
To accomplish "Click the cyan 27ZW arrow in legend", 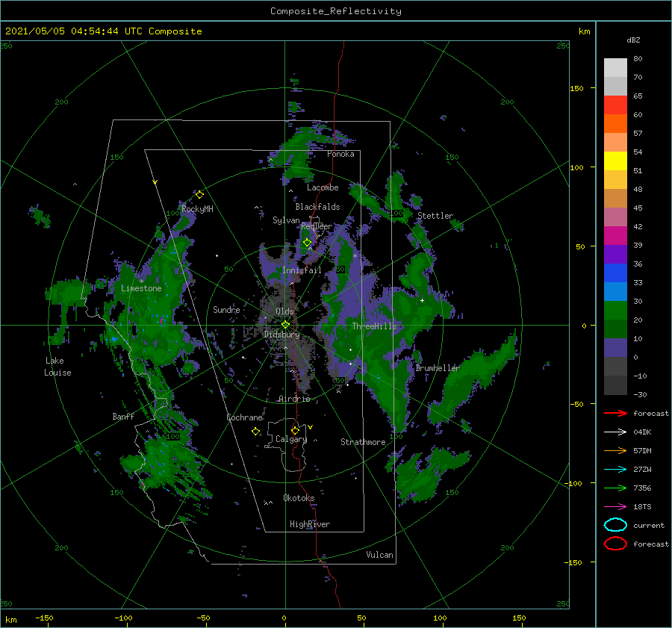I will [x=615, y=470].
